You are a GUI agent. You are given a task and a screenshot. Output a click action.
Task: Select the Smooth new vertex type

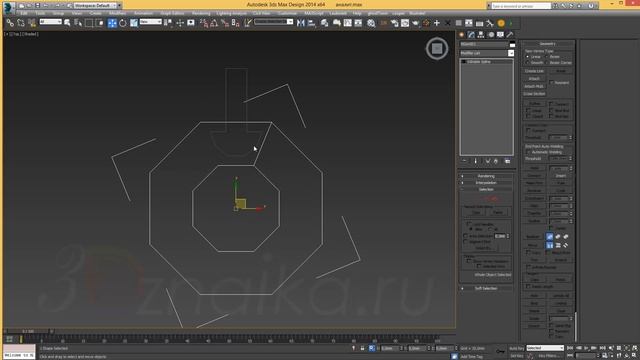535,63
